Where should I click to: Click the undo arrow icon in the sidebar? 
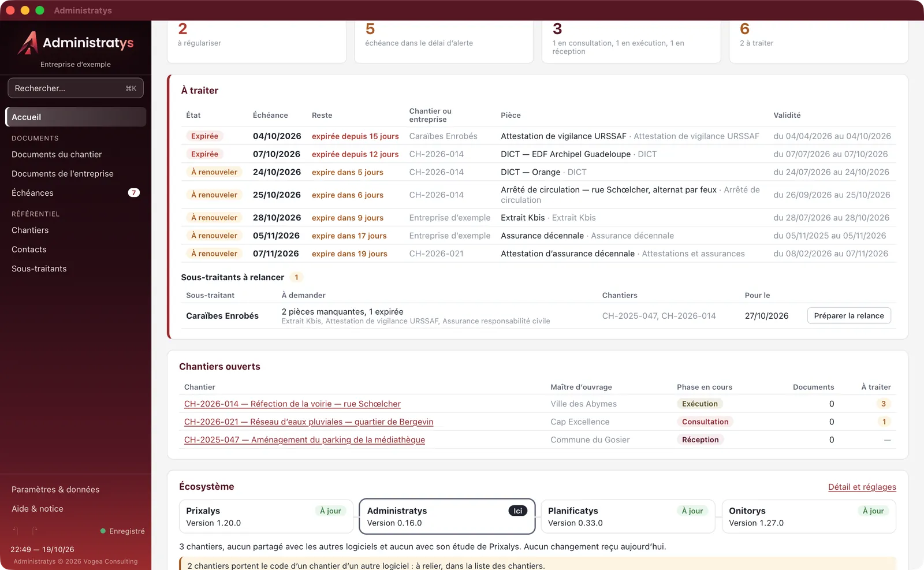click(x=16, y=531)
